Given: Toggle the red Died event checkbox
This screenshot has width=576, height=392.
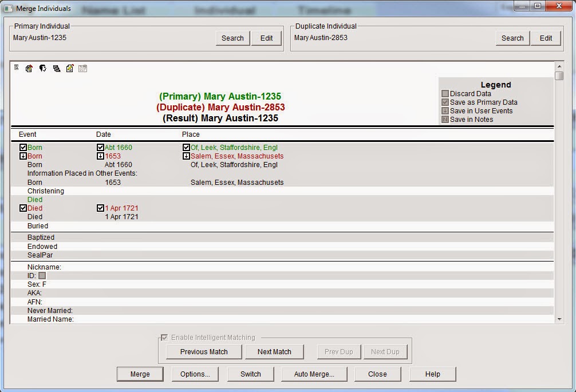Looking at the screenshot, I should 23,208.
